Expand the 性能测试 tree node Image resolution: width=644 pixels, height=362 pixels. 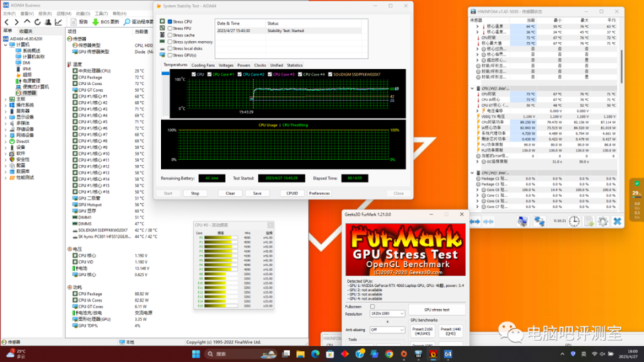point(5,177)
